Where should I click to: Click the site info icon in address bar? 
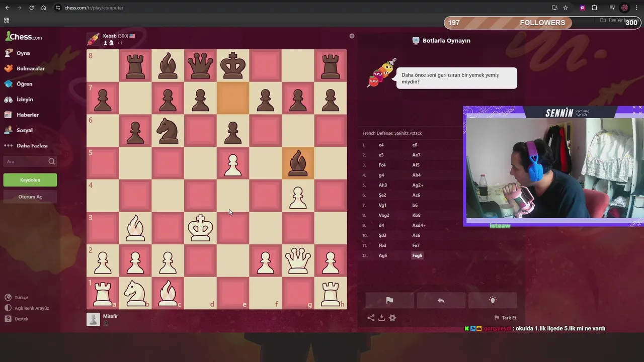[58, 8]
